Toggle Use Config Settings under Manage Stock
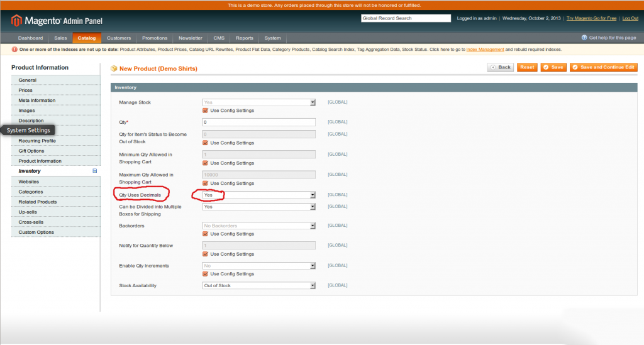The image size is (644, 345). tap(205, 111)
